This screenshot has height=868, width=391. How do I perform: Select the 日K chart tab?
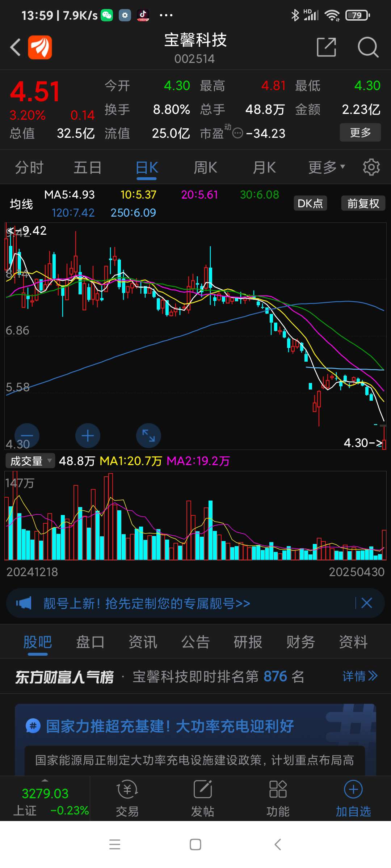pyautogui.click(x=147, y=167)
